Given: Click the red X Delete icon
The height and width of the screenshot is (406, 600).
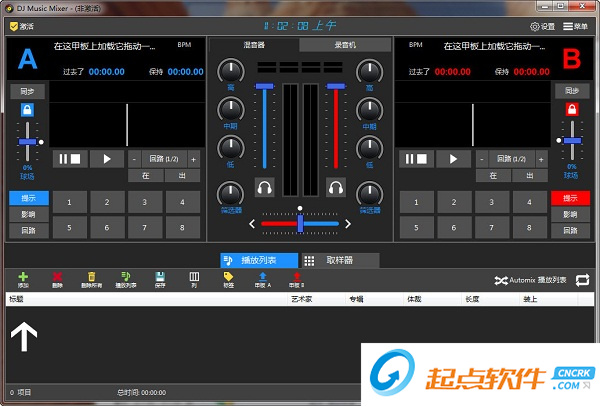Looking at the screenshot, I should (57, 280).
